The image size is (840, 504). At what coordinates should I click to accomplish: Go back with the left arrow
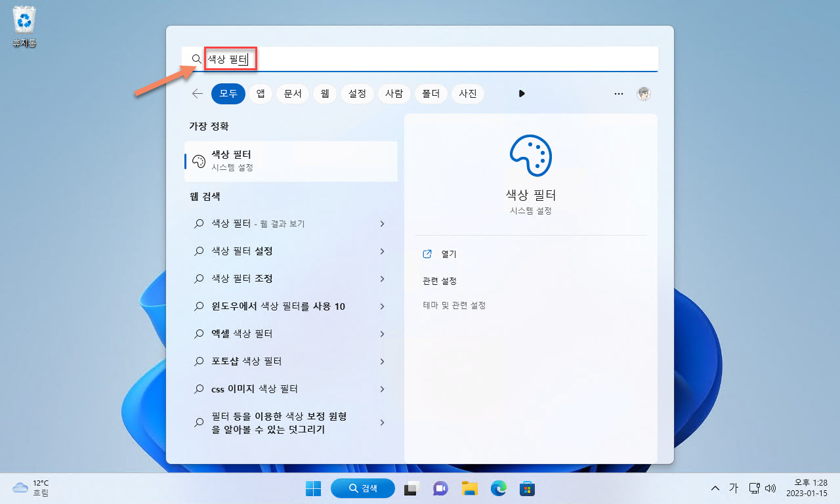pos(197,94)
